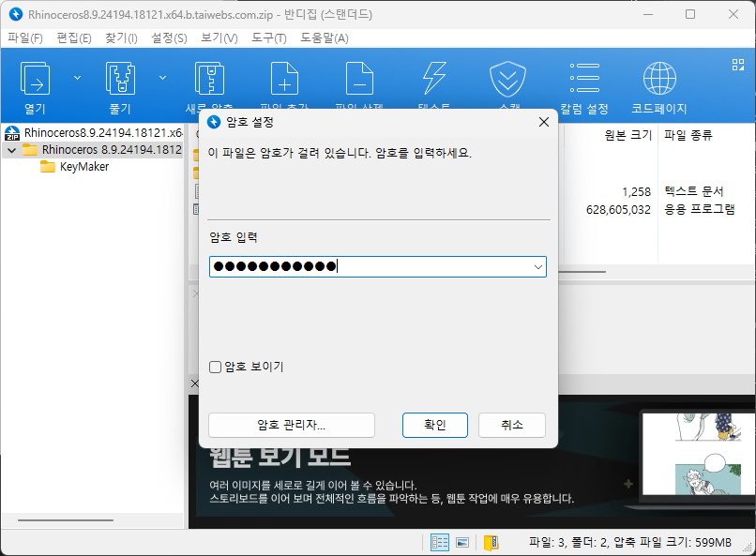Click the new archive toolbar icon

209,78
